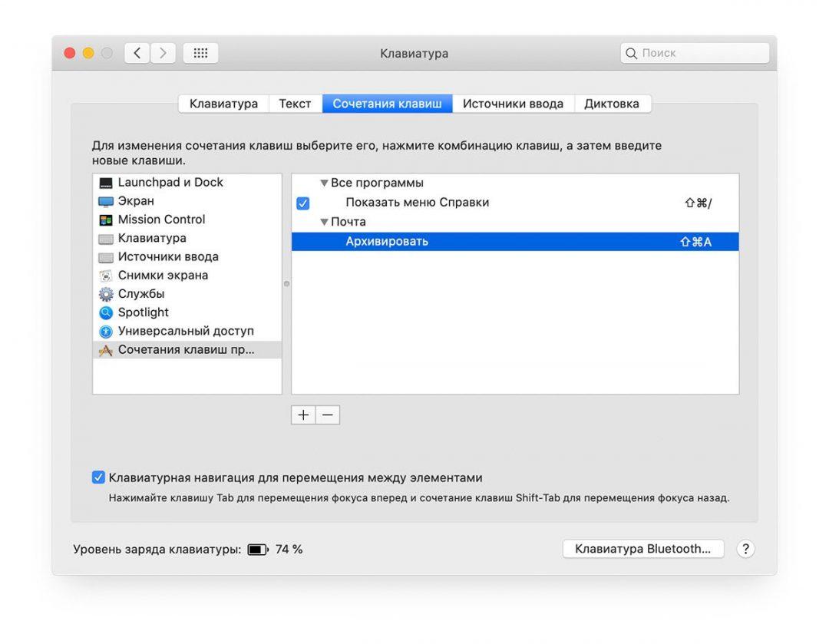The width and height of the screenshot is (829, 644).
Task: Show all preferences grid button
Action: pyautogui.click(x=200, y=53)
